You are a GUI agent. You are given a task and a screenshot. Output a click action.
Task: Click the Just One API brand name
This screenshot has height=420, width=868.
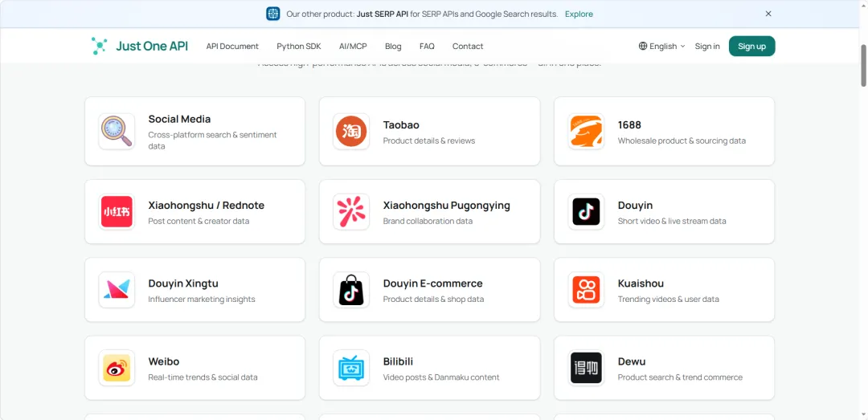(x=152, y=46)
